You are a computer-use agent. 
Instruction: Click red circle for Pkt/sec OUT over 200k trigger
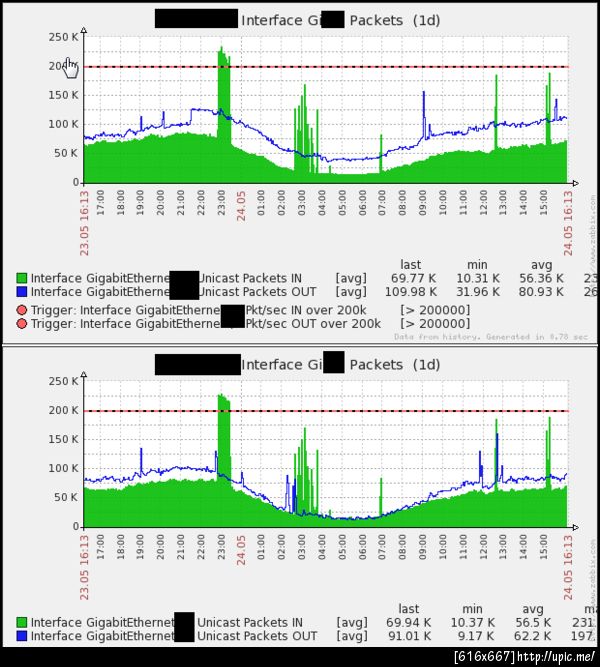[x=22, y=324]
